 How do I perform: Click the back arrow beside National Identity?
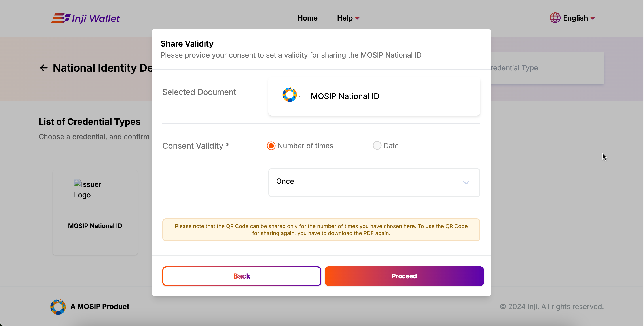tap(44, 68)
